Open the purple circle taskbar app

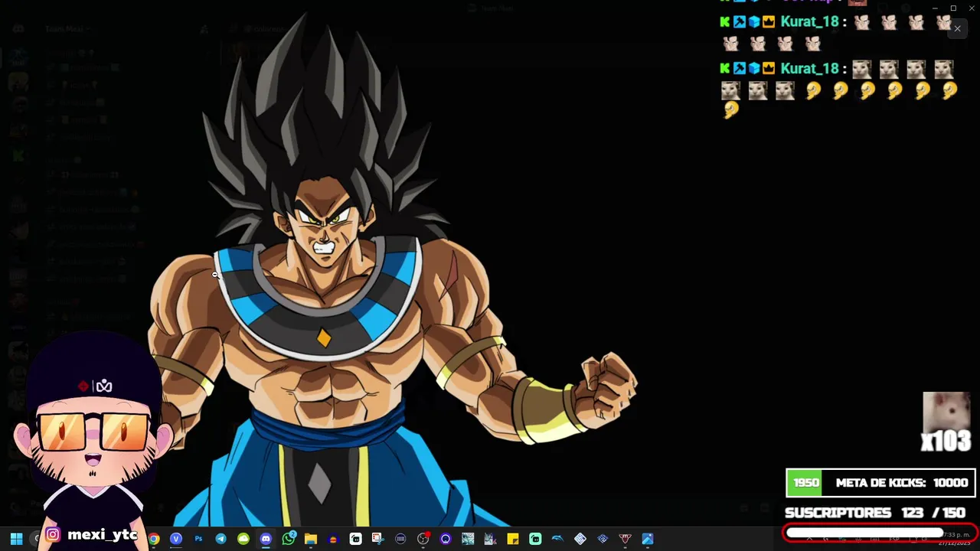[x=446, y=539]
